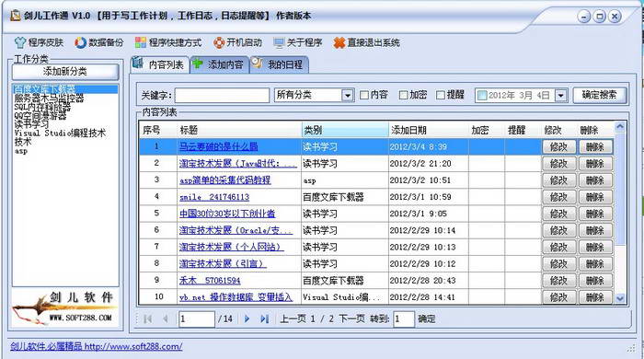
Task: Click 确定搜索 search button
Action: [600, 95]
